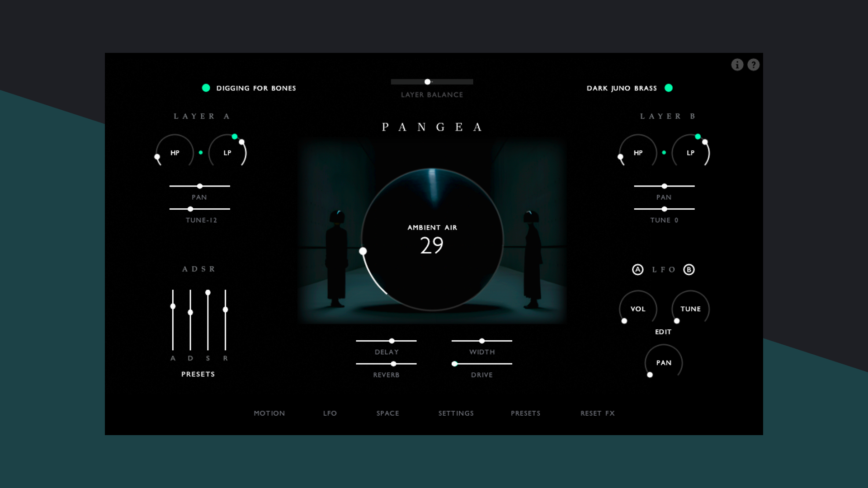
Task: Click the LFO VOL knob
Action: point(638,309)
